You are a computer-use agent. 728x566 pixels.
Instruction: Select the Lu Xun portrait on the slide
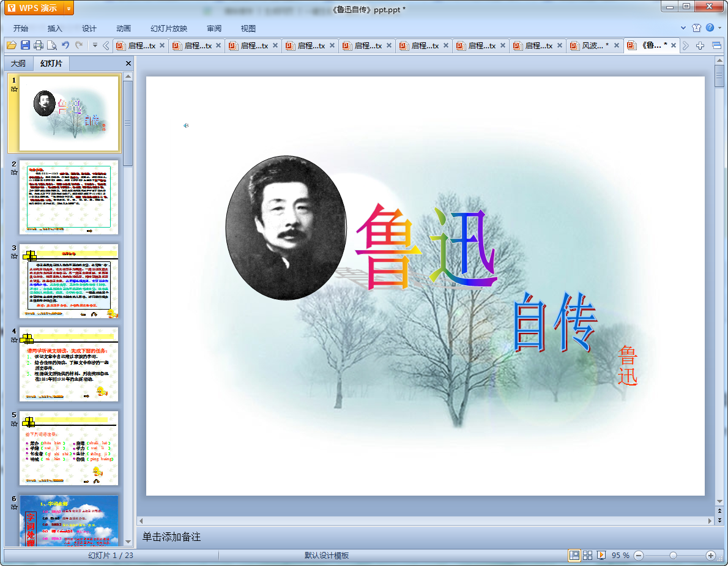(x=286, y=228)
